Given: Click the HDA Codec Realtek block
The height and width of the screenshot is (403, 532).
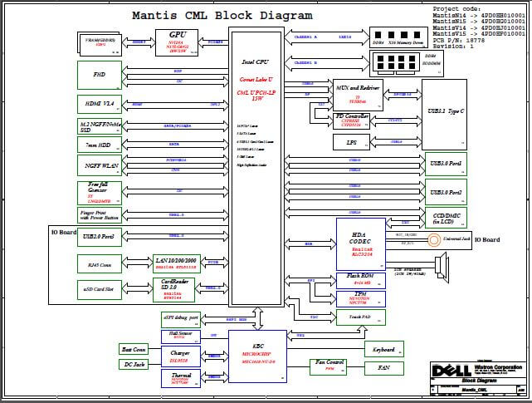Looking at the screenshot, I should pos(360,241).
